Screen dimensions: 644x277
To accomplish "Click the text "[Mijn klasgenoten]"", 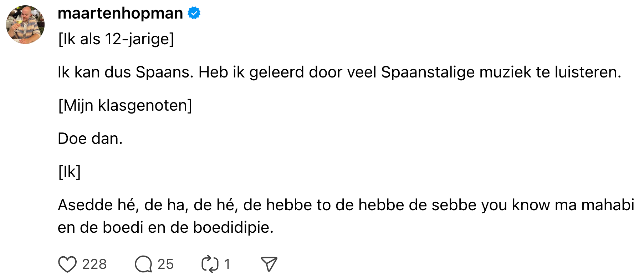I will click(125, 105).
